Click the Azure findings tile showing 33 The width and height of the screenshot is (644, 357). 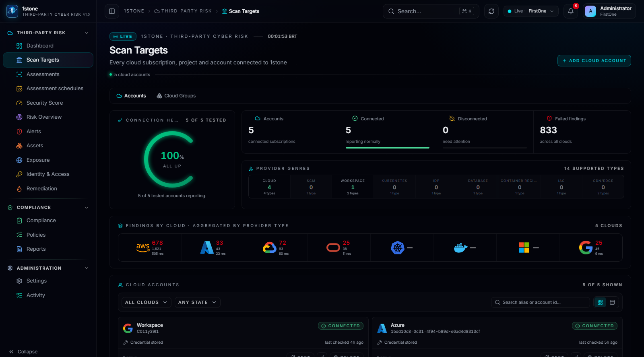click(x=213, y=248)
